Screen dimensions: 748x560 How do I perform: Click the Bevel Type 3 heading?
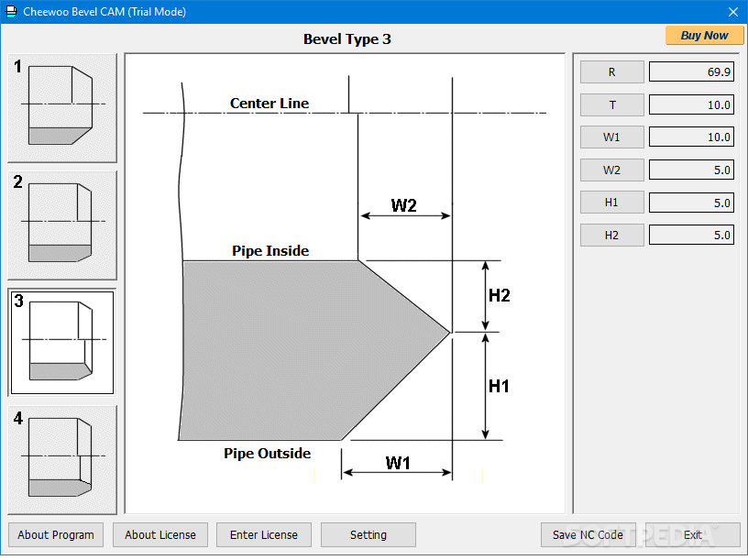pyautogui.click(x=346, y=39)
